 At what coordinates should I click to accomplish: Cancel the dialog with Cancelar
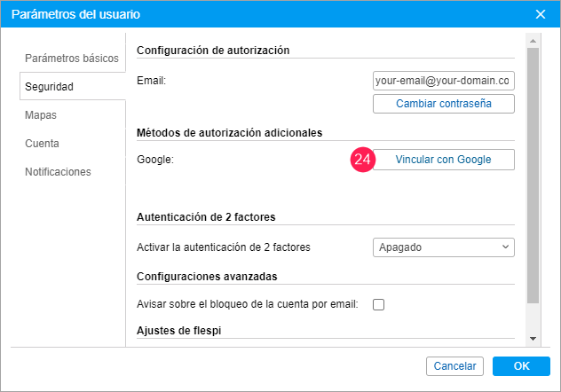tap(454, 366)
